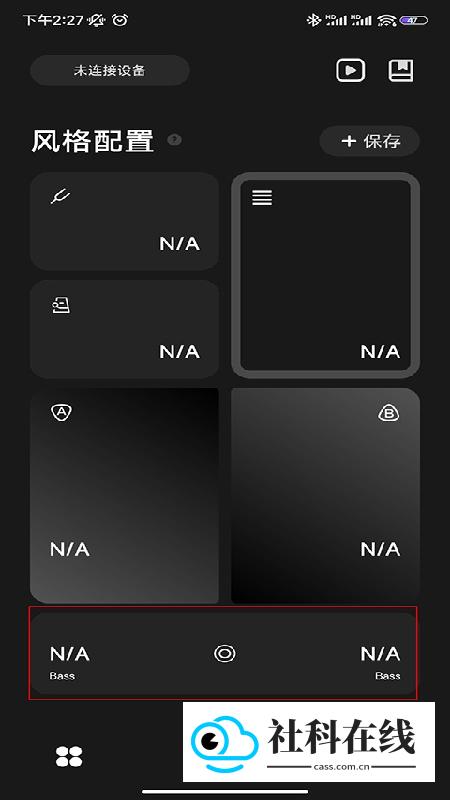The width and height of the screenshot is (450, 800).
Task: Select the pick A icon
Action: [x=62, y=412]
